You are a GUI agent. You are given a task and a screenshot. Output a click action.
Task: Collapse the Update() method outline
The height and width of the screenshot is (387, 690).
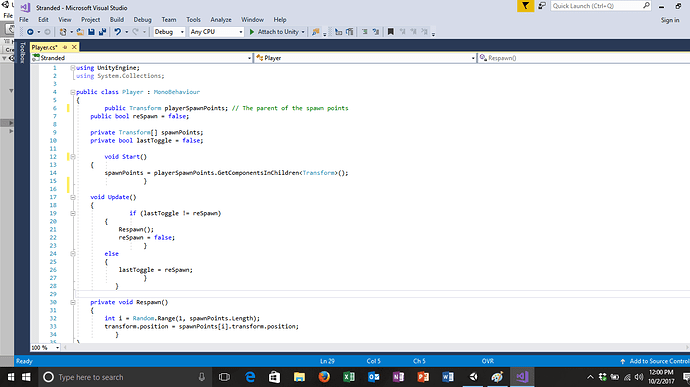coord(73,197)
